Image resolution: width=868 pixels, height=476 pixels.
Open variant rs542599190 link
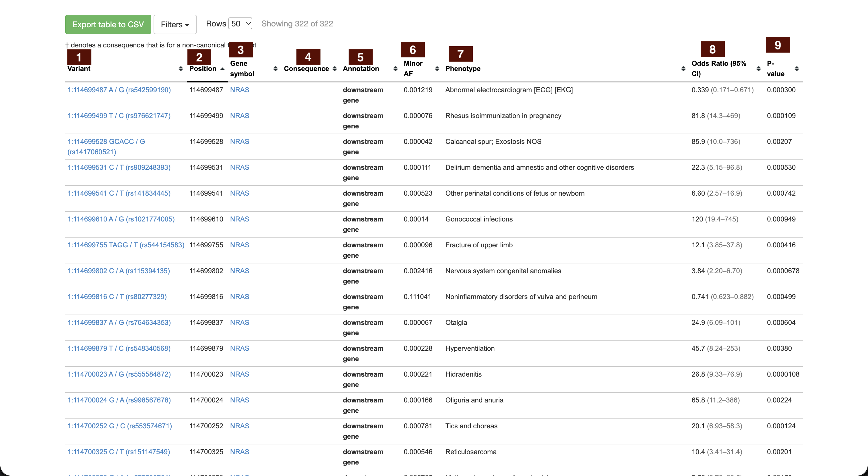(119, 90)
